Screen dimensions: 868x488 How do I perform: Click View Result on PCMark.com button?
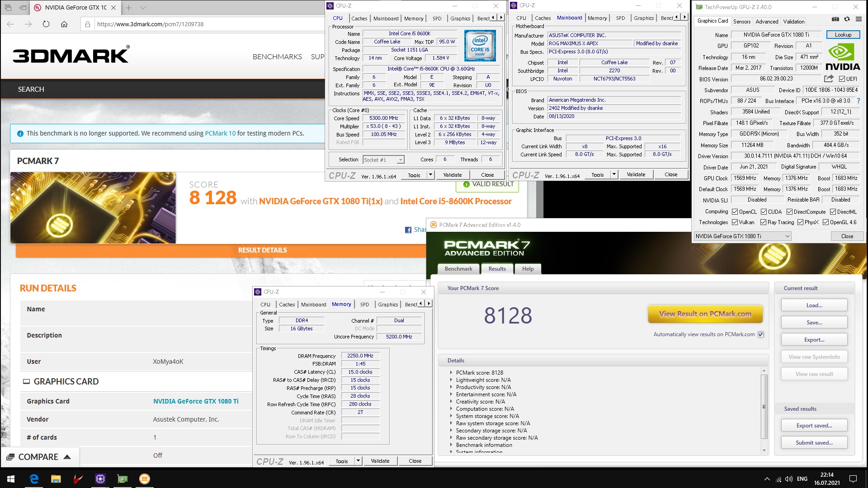[705, 314]
